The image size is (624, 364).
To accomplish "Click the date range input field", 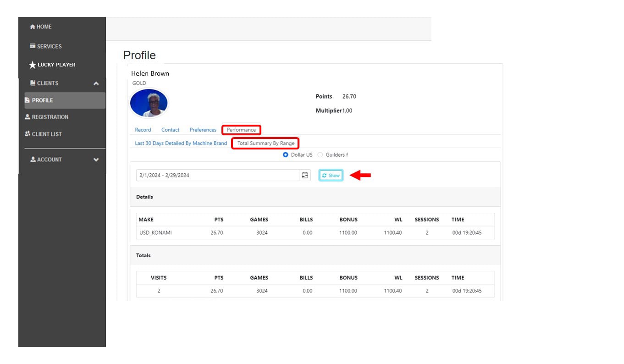I will pyautogui.click(x=218, y=175).
